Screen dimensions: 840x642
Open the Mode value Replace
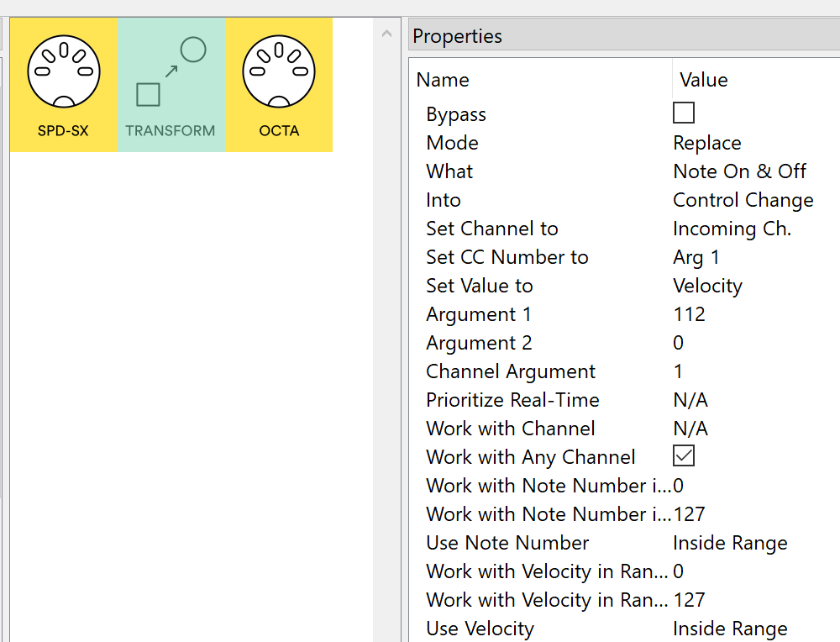tap(707, 143)
